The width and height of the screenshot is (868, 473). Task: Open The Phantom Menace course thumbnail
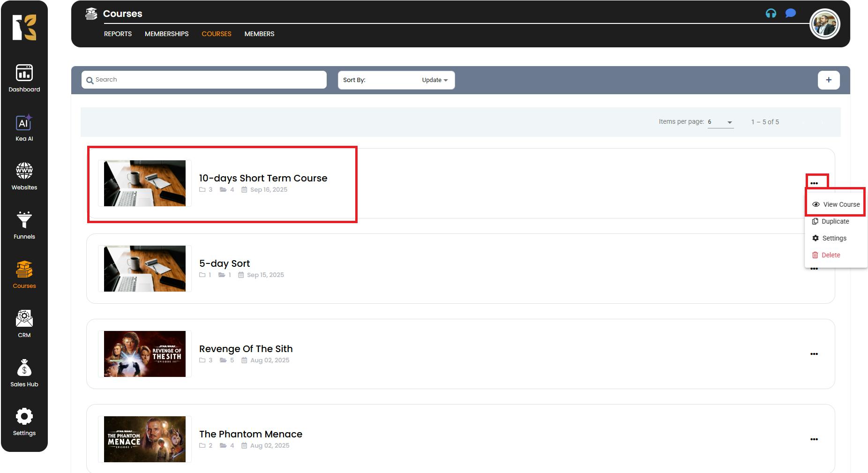coord(144,439)
